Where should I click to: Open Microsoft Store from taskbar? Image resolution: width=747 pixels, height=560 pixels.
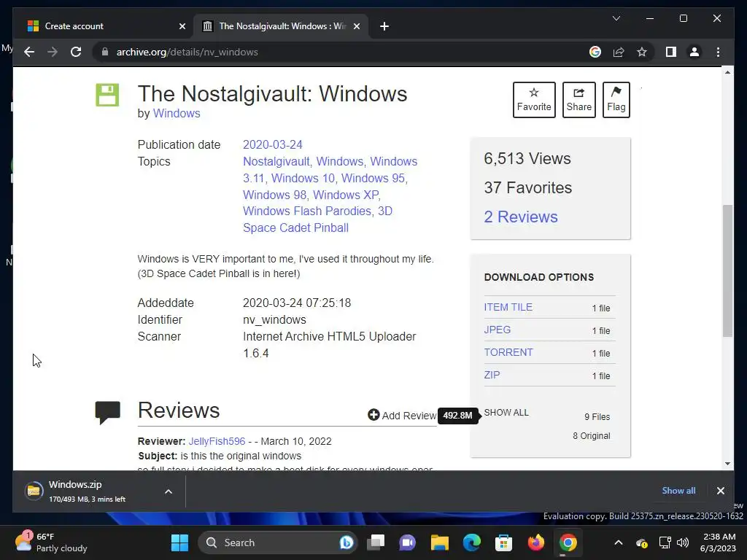[503, 542]
